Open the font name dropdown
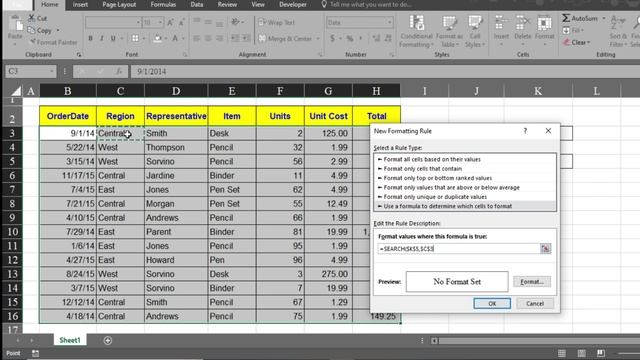This screenshot has width=640, height=360. click(x=138, y=22)
